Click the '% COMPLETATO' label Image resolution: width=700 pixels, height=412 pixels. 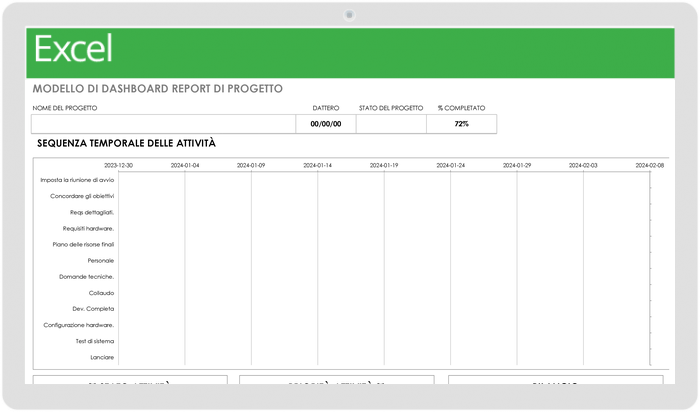point(461,108)
